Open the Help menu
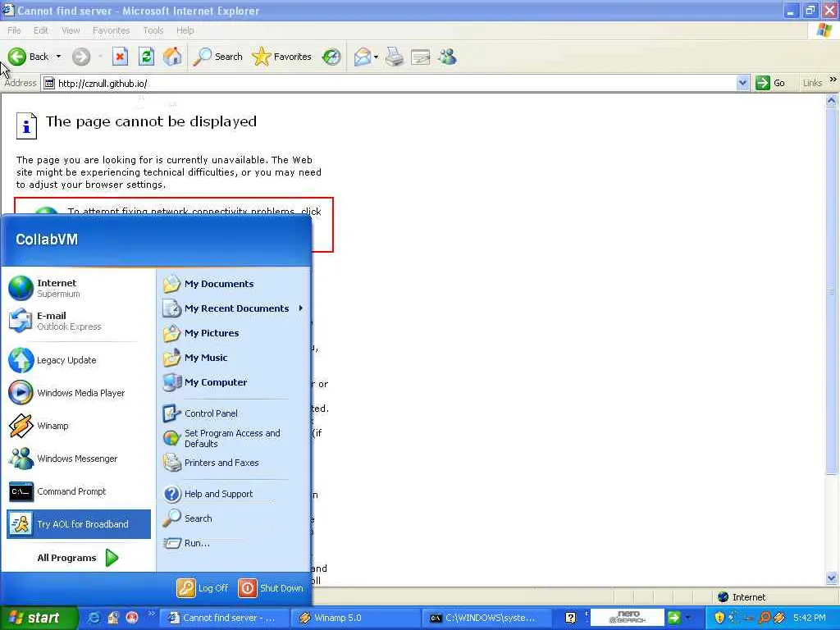This screenshot has width=840, height=630. 185,30
